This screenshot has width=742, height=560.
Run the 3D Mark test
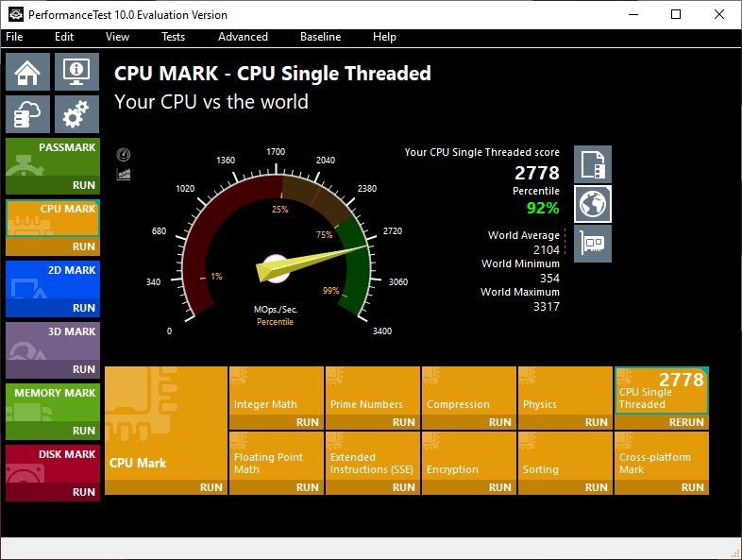click(x=53, y=369)
